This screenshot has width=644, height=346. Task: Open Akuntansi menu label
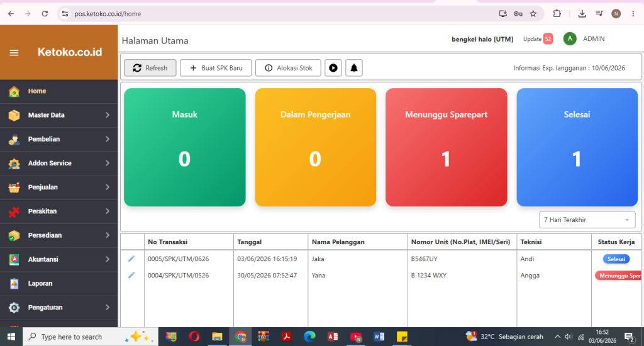(43, 259)
